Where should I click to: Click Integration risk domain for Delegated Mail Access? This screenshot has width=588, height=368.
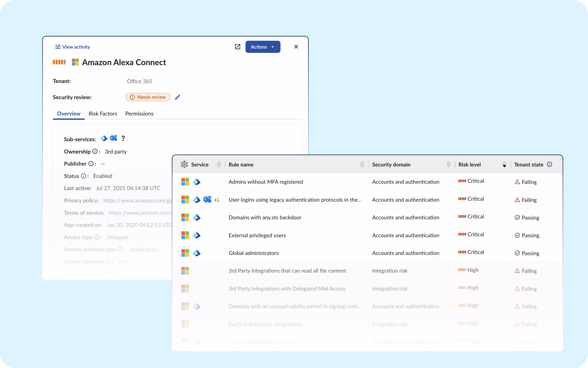(x=390, y=288)
